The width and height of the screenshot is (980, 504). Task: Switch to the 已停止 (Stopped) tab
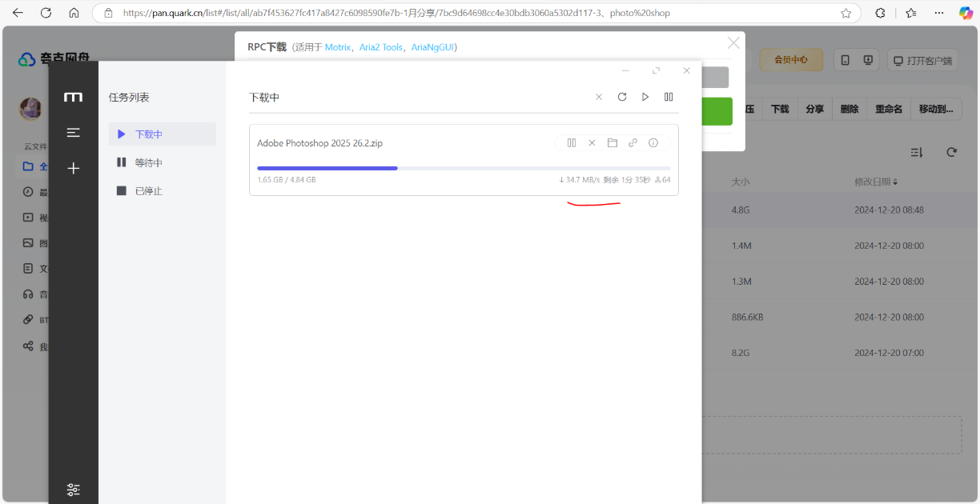pos(149,191)
